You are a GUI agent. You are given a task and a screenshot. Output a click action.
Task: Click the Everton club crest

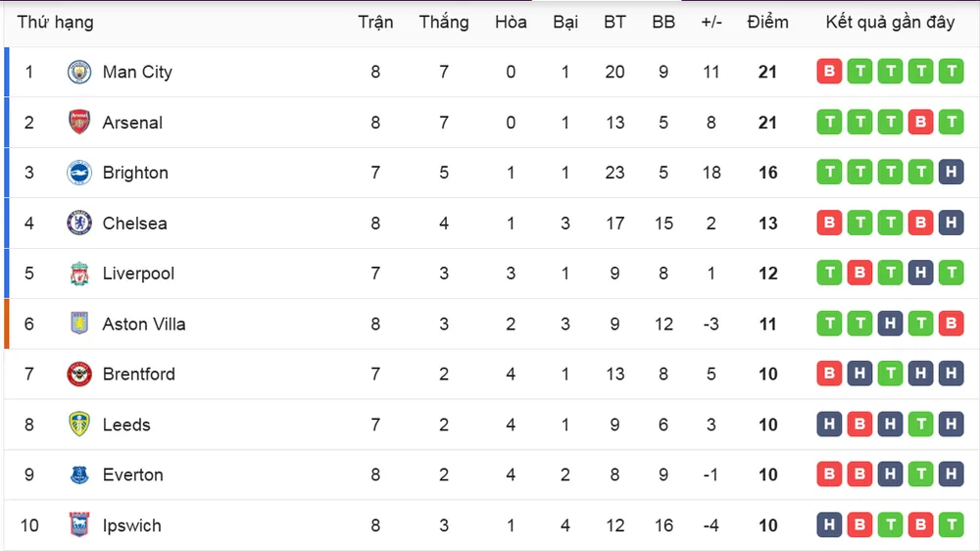[79, 475]
